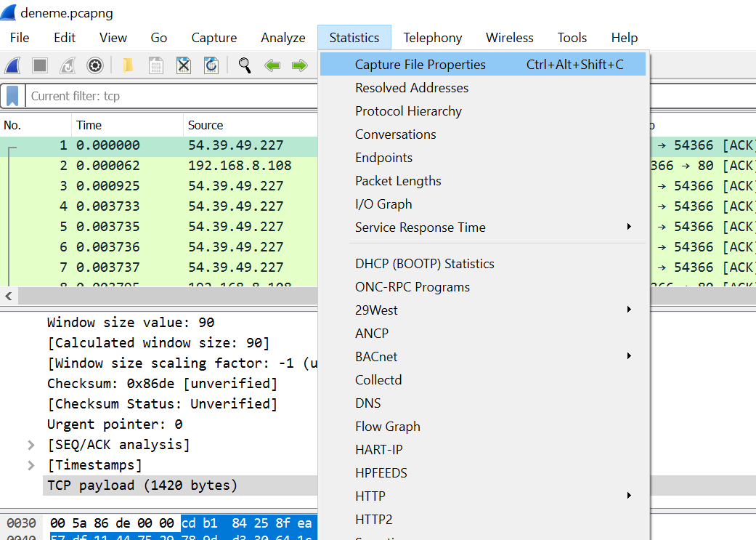Sort by the No. column header
This screenshot has width=756, height=540.
(36, 126)
